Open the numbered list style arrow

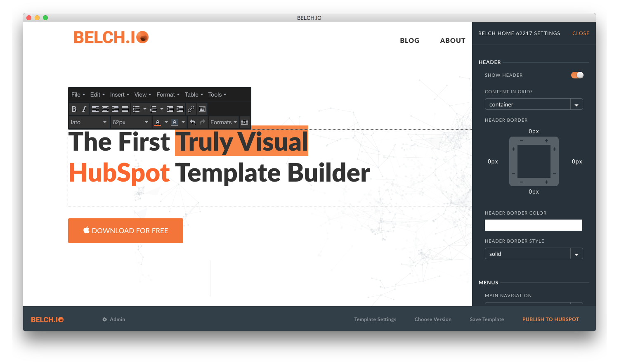[162, 109]
